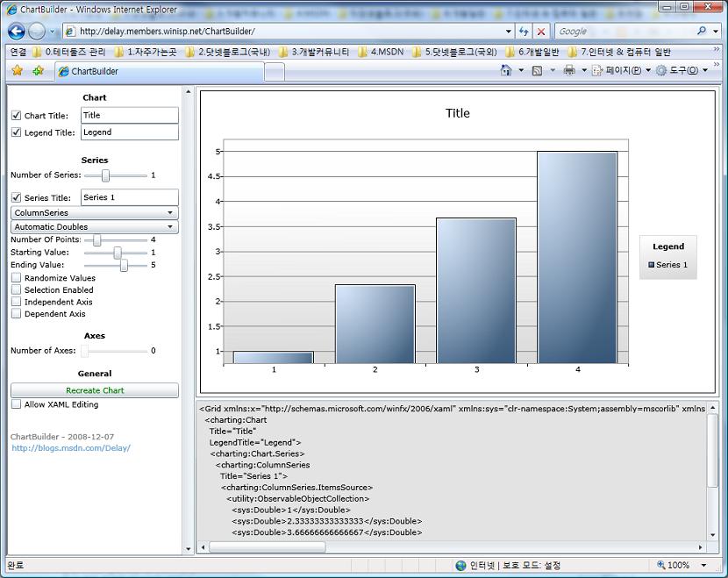Click the Number of Axes slider thumb
Image resolution: width=728 pixels, height=578 pixels.
[84, 351]
